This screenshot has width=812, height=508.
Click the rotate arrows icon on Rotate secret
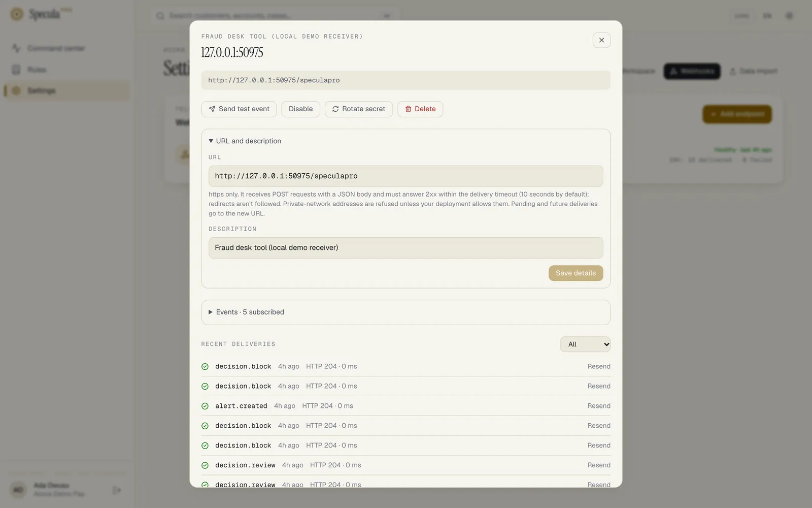tap(335, 109)
